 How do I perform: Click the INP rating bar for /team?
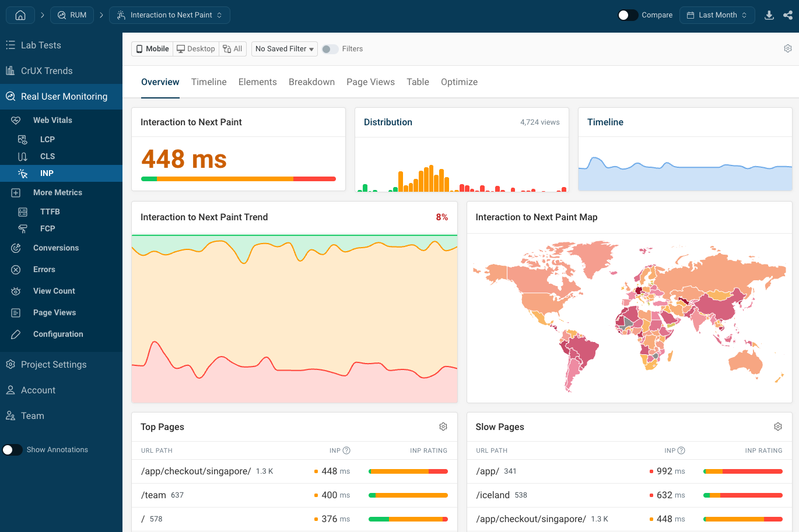(408, 495)
